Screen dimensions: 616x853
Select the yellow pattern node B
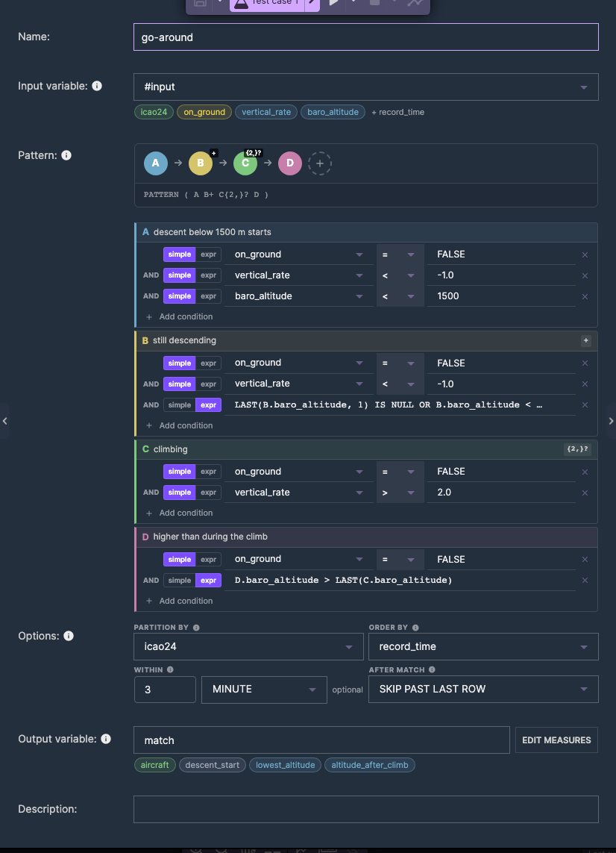point(201,163)
